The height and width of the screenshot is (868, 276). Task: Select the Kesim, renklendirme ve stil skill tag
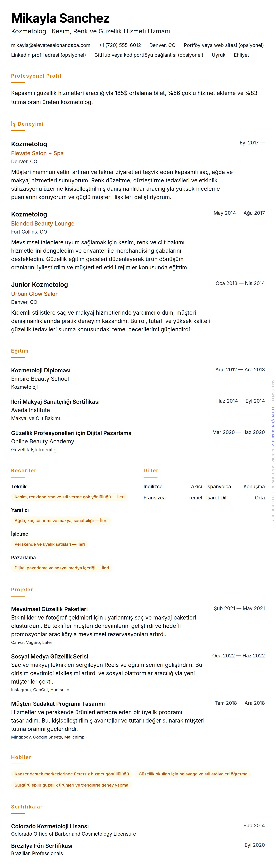69,497
